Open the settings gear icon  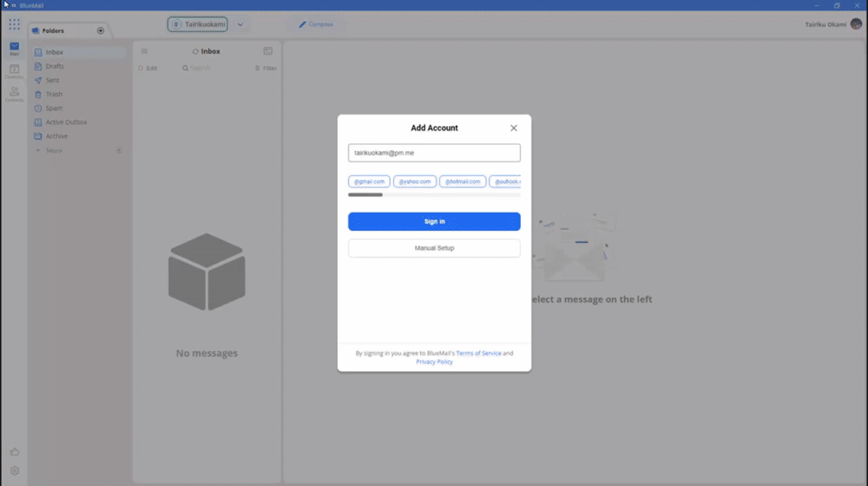[x=15, y=471]
